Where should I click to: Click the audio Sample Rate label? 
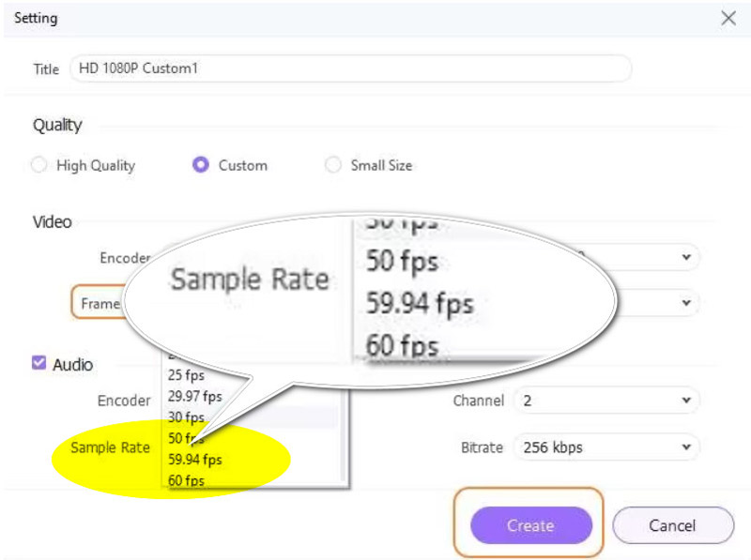point(110,447)
